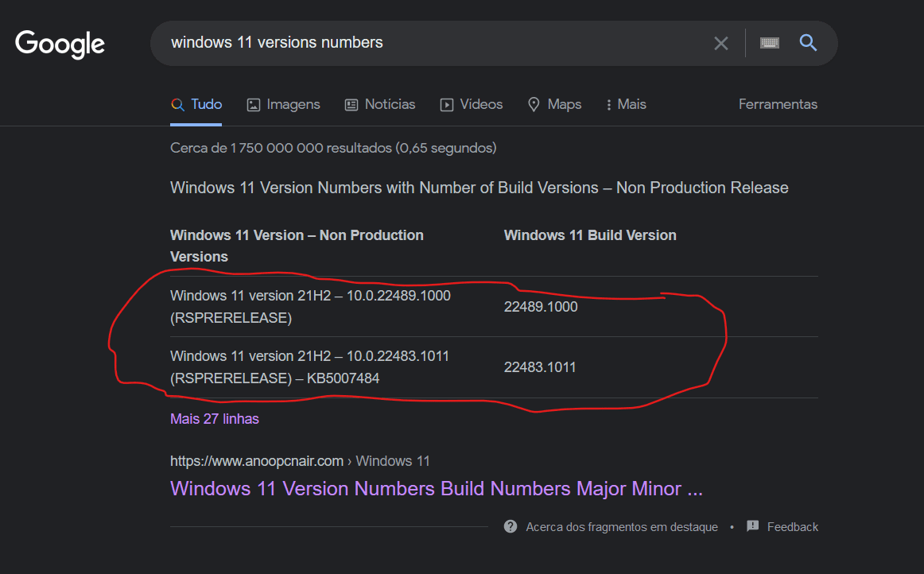This screenshot has height=574, width=924.
Task: Click the three-dot icon beside Mais
Action: point(609,105)
